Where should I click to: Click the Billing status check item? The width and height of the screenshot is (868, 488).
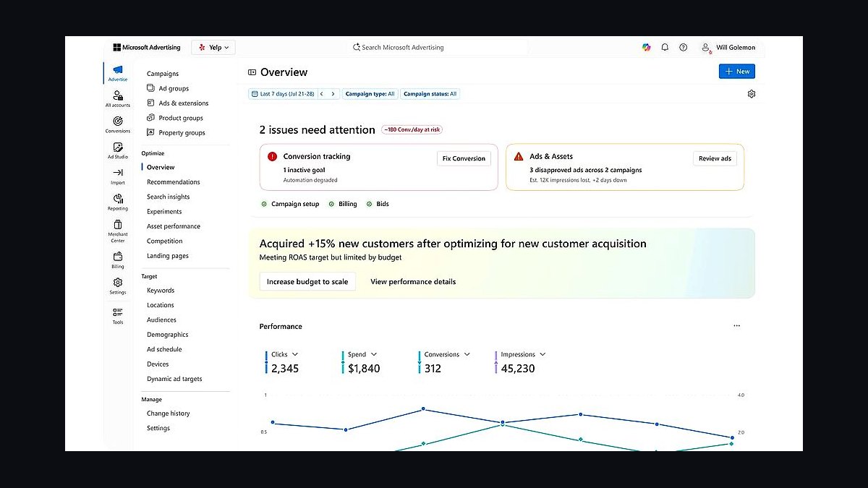(x=343, y=204)
